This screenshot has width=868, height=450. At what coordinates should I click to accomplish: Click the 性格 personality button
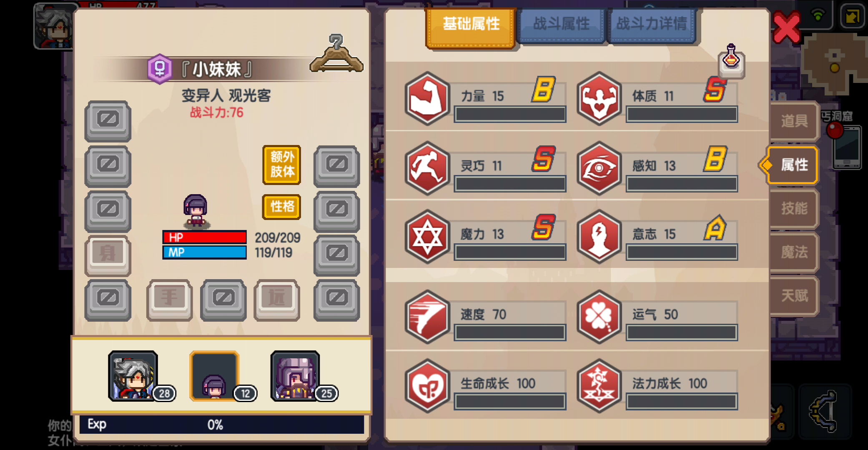[282, 207]
